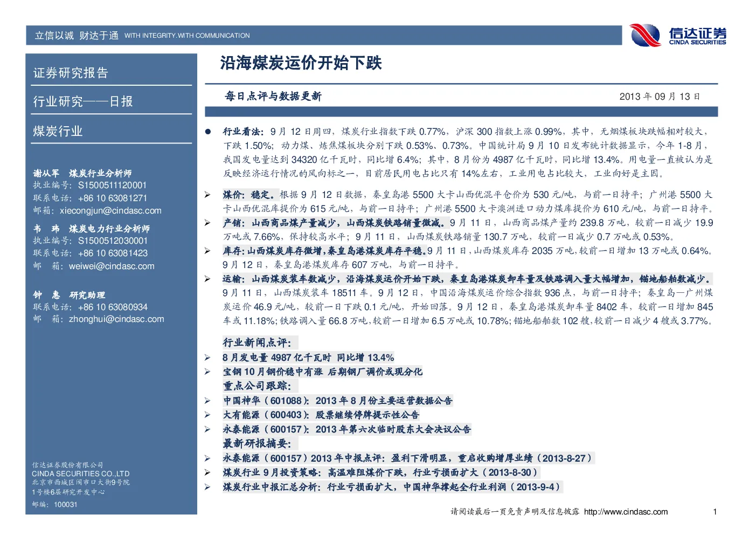756x535 pixels.
Task: Click the arrow bullet beside 产销
Action: point(207,223)
